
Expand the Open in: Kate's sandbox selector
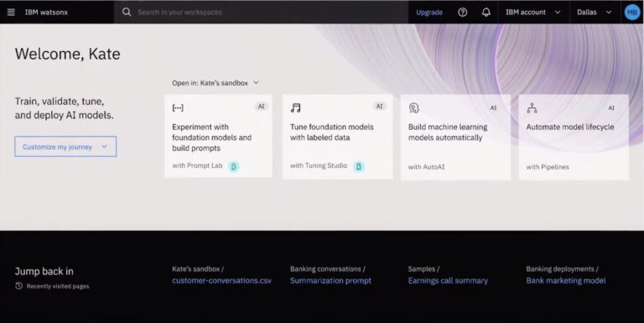216,83
